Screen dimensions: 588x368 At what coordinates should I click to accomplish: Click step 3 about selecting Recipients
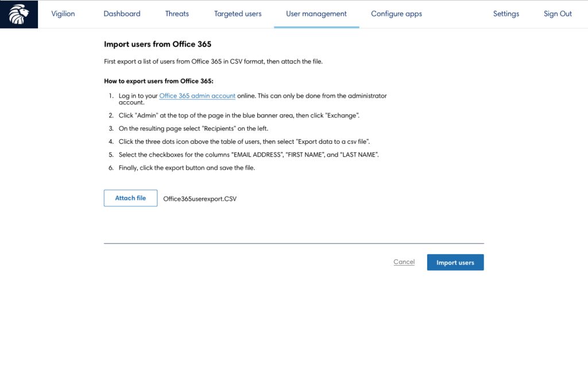pyautogui.click(x=193, y=129)
